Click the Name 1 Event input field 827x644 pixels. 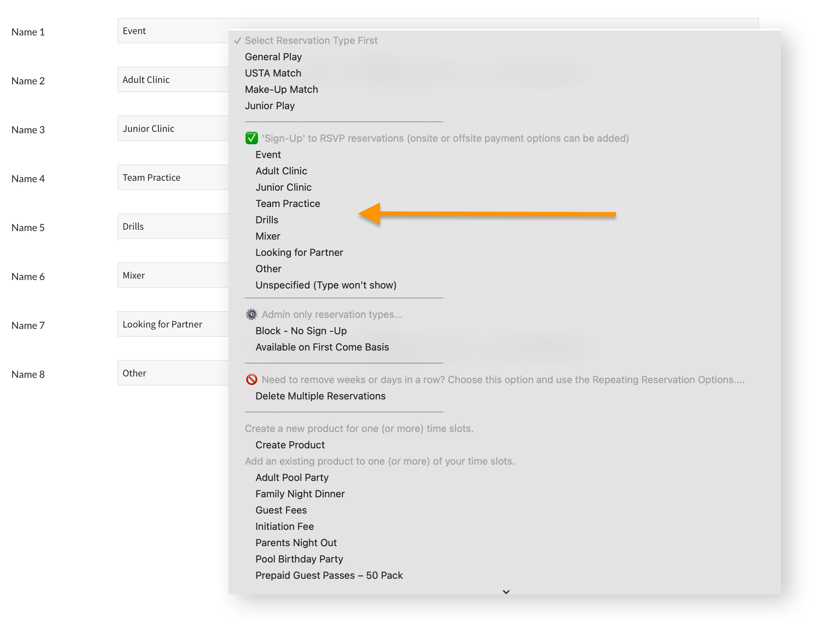[173, 31]
